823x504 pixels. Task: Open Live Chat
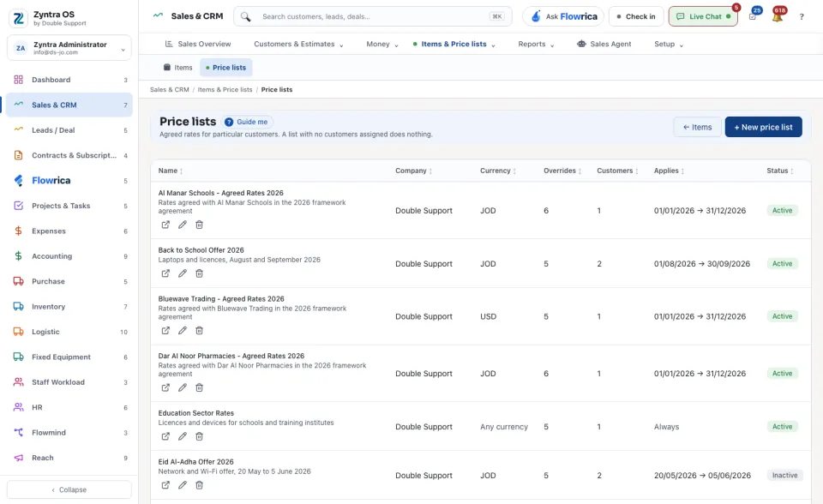coord(703,16)
